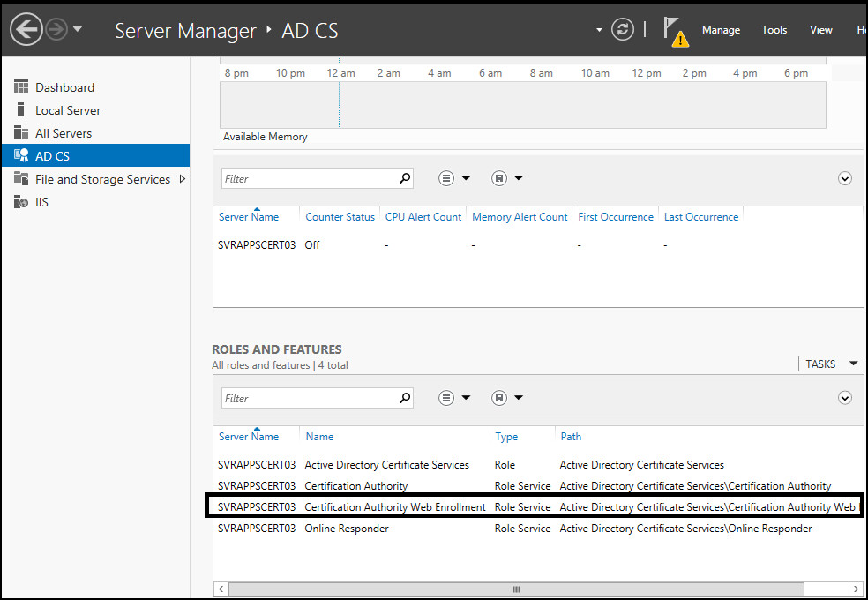Image resolution: width=868 pixels, height=600 pixels.
Task: Select AD CS in the sidebar
Action: point(95,155)
